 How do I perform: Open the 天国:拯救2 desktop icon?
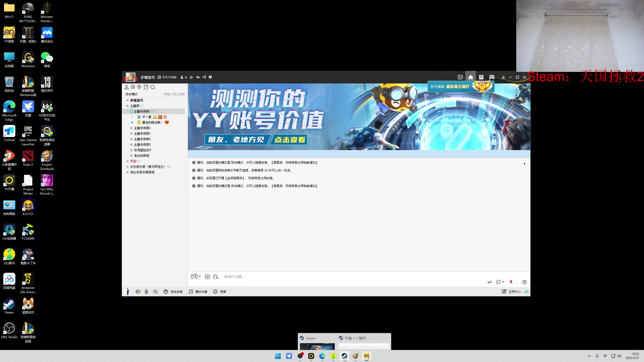point(28,35)
